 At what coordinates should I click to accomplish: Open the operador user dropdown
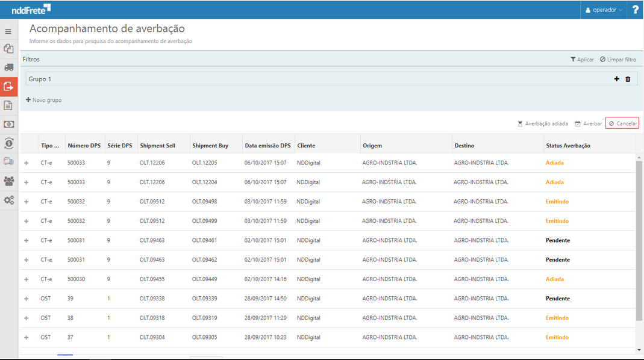(x=604, y=10)
